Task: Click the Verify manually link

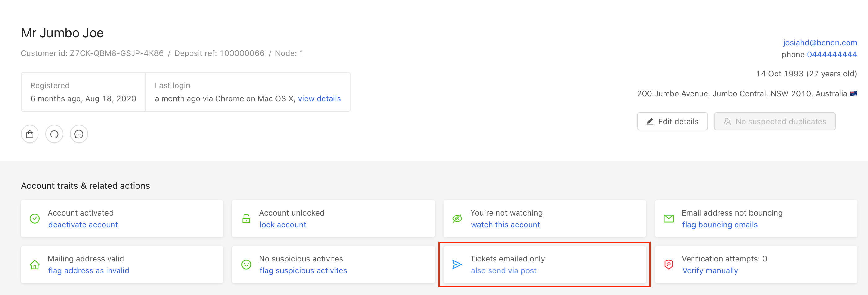Action: (x=710, y=270)
